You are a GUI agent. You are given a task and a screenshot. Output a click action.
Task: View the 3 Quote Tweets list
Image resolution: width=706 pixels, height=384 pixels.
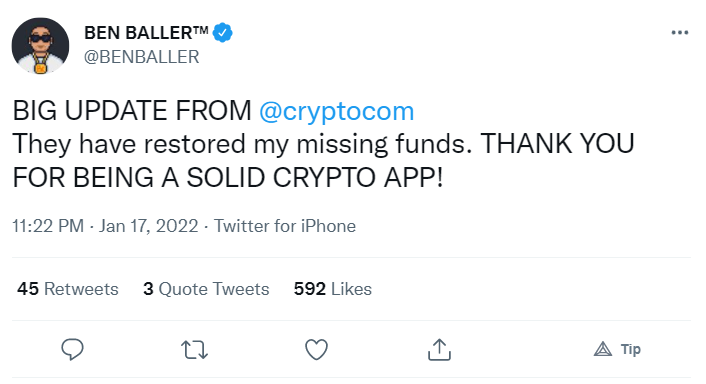[x=206, y=289]
